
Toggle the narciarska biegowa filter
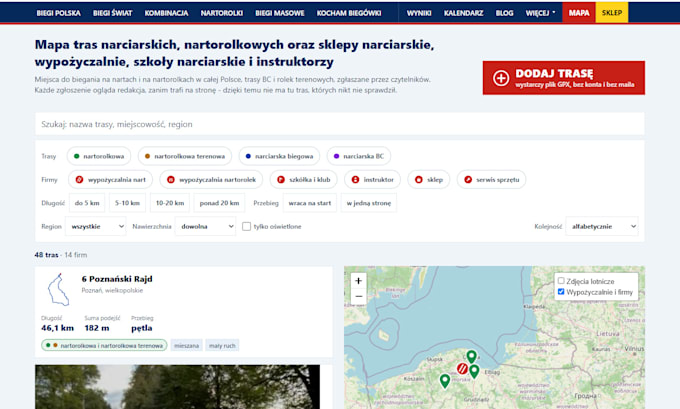pyautogui.click(x=279, y=156)
